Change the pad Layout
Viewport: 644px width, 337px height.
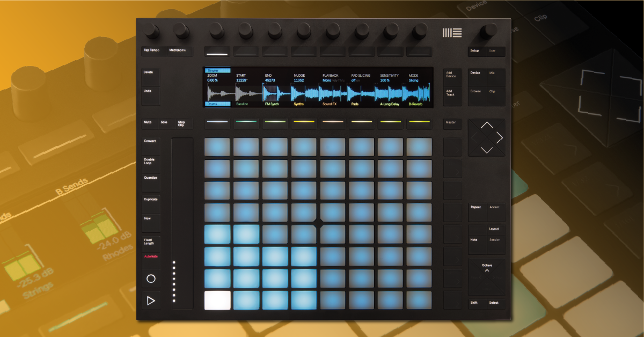click(495, 229)
